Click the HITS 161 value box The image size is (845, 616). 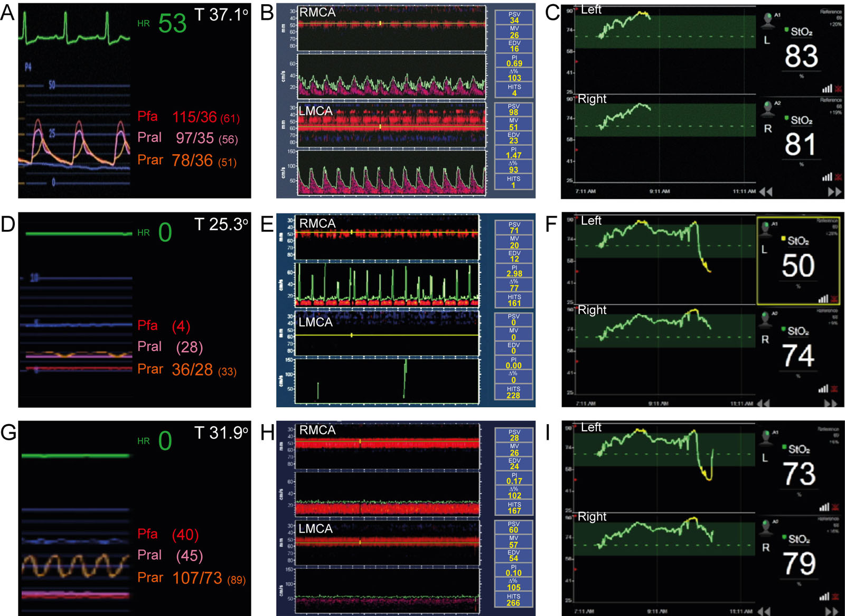coord(514,301)
